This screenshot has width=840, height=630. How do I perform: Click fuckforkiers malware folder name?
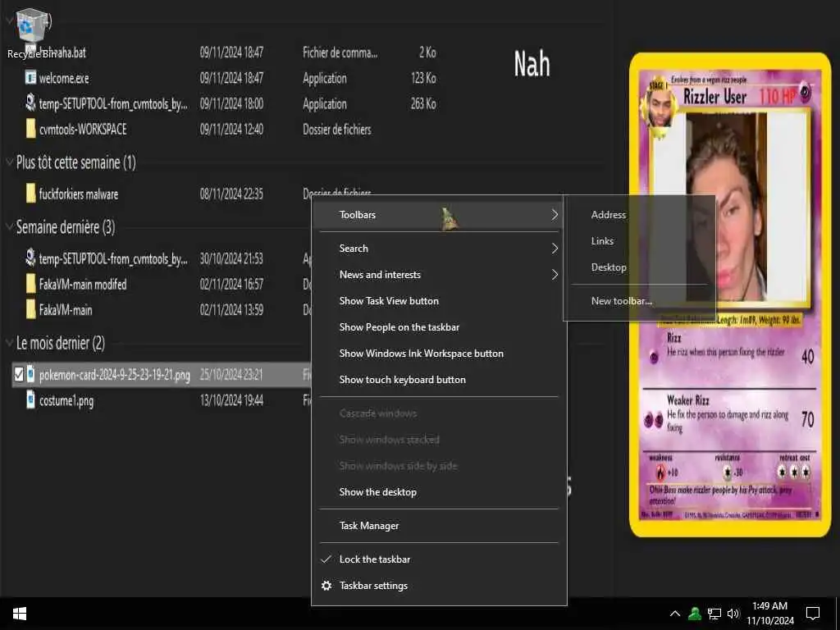pos(79,194)
